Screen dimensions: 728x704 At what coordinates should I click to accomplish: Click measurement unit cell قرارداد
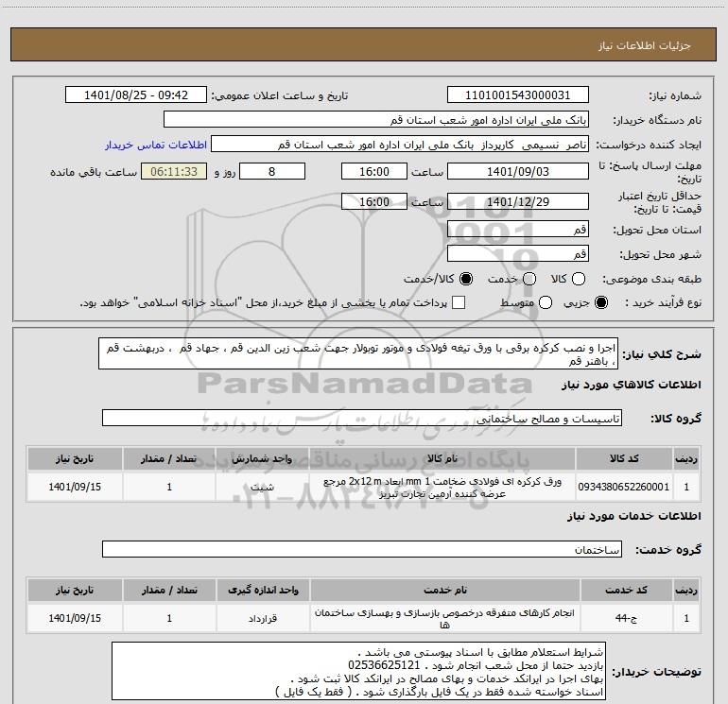pos(263,618)
